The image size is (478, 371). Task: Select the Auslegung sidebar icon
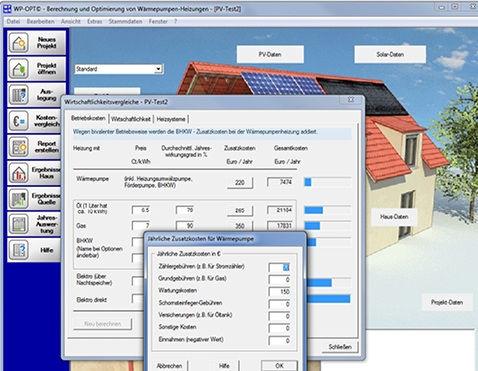[x=19, y=95]
